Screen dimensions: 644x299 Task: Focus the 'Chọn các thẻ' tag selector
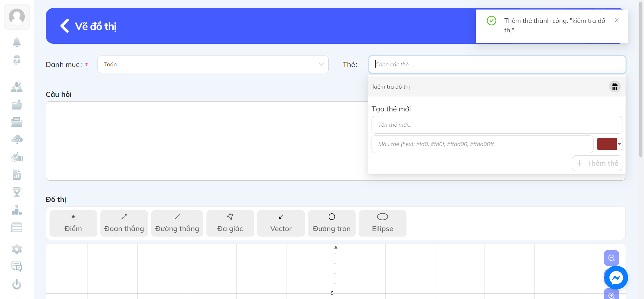(x=497, y=64)
